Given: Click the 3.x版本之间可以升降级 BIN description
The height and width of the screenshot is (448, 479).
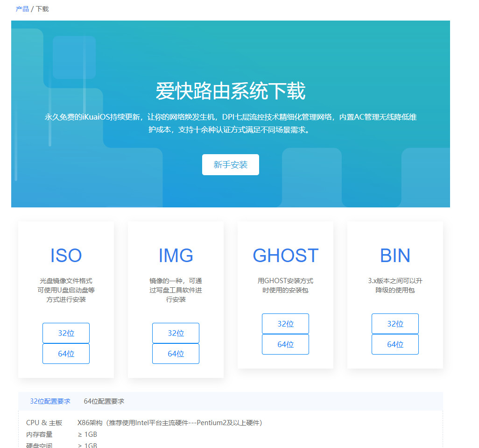Looking at the screenshot, I should coord(395,285).
